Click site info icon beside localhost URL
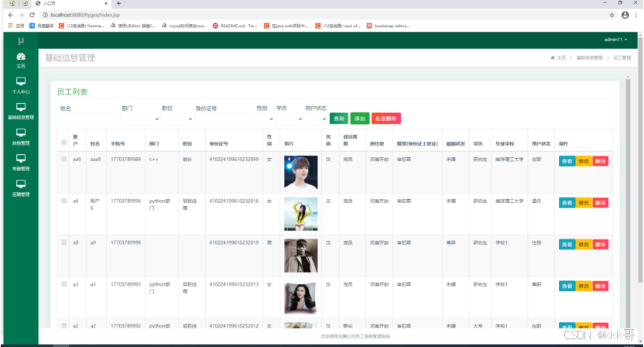 [x=46, y=15]
